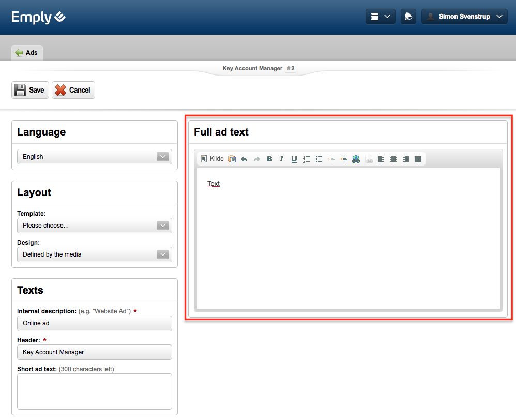
Task: Open the Template dropdown
Action: 95,226
